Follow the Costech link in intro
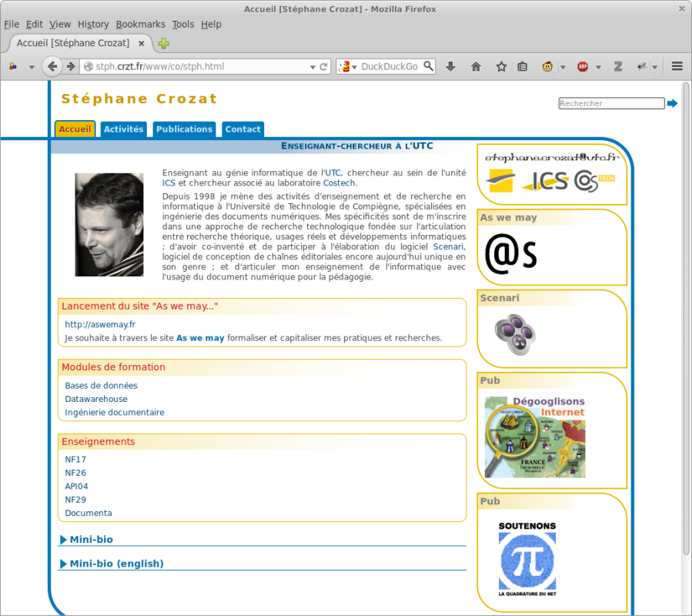Screen dimensions: 692x616 [339, 182]
